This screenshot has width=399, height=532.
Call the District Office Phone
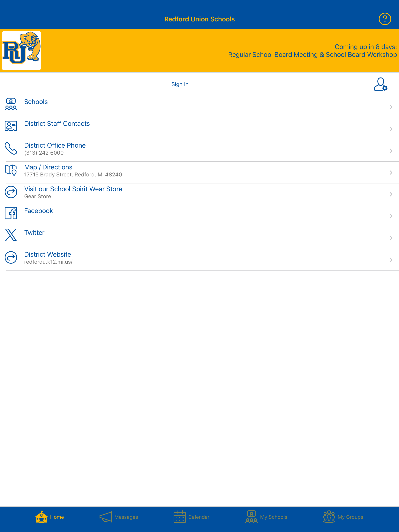coord(199,151)
